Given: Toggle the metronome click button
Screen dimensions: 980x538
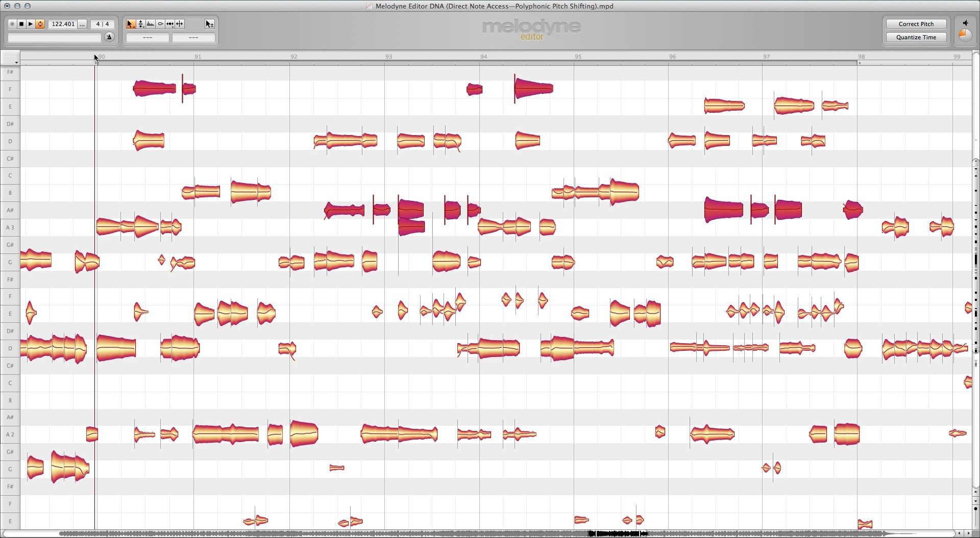Looking at the screenshot, I should coord(109,37).
